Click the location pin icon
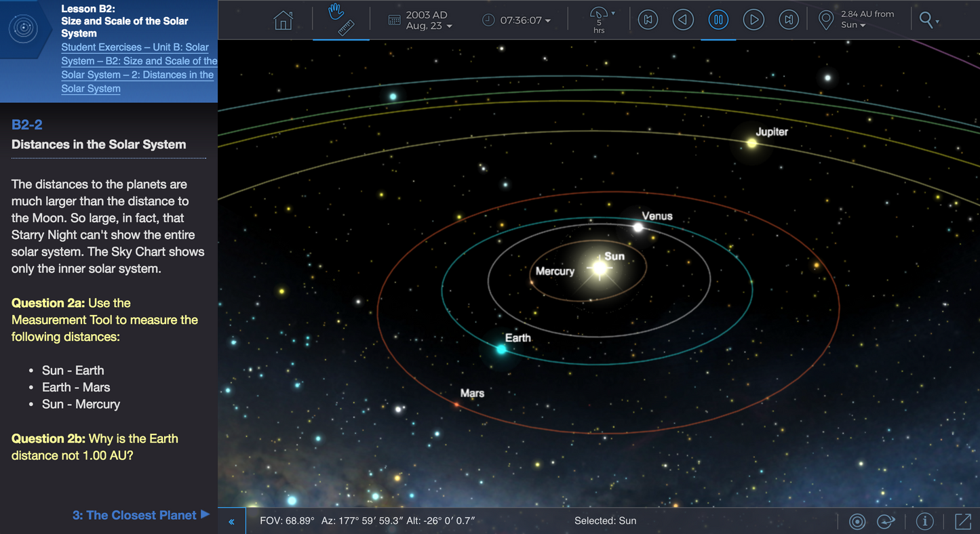Screen dimensions: 980x534 coord(825,20)
